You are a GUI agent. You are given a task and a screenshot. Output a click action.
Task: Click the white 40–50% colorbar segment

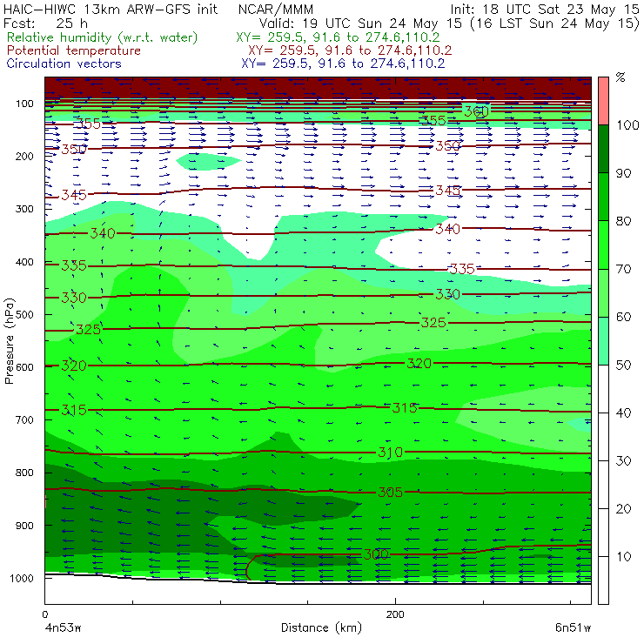point(603,389)
